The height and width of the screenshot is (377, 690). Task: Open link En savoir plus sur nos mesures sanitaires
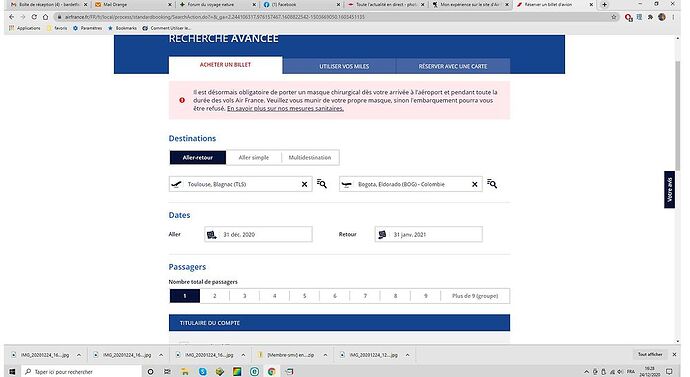pos(285,108)
